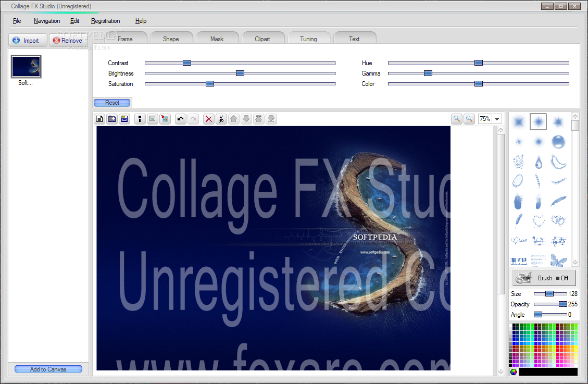This screenshot has width=588, height=384.
Task: Bring layer to top arrow icon
Action: 259,119
